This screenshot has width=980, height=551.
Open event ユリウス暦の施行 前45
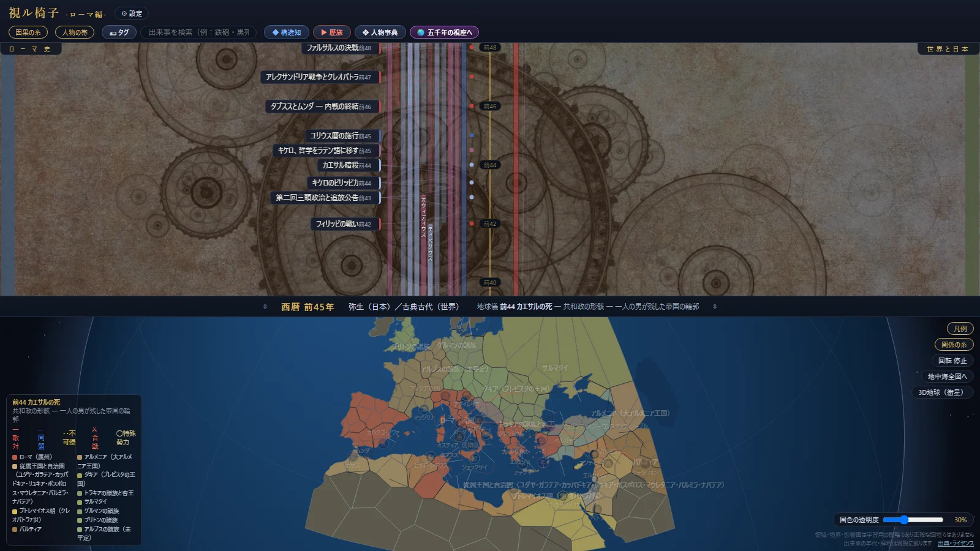point(342,136)
